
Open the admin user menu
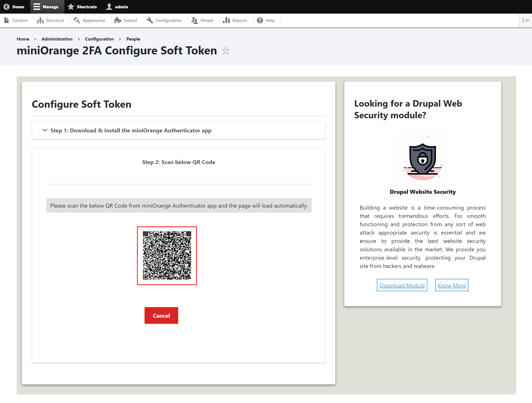tap(117, 7)
